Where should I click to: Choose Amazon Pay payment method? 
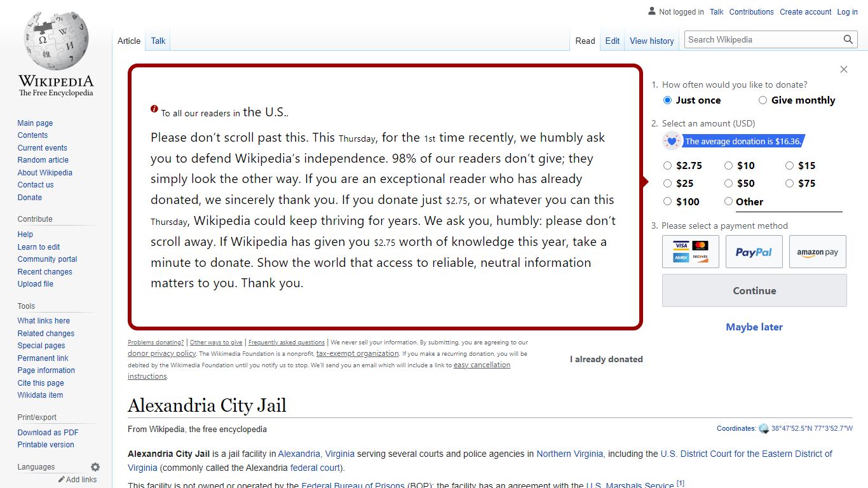click(x=818, y=252)
